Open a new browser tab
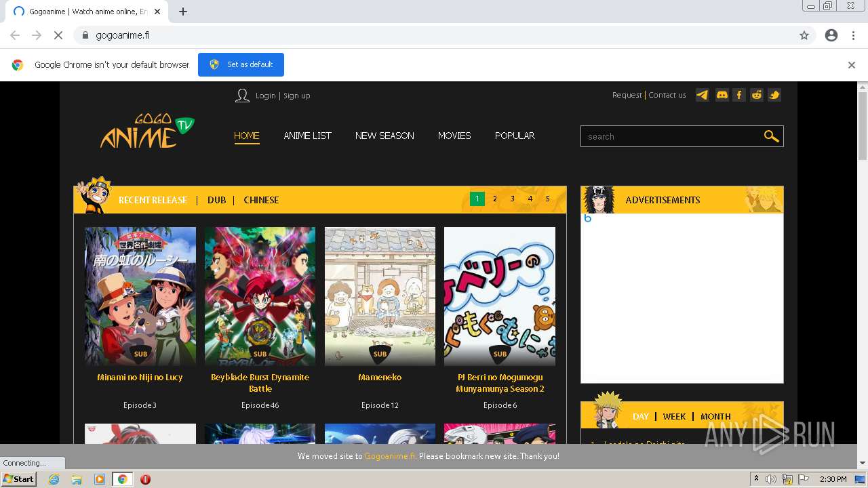Screen dimensions: 868x488 coord(183,12)
